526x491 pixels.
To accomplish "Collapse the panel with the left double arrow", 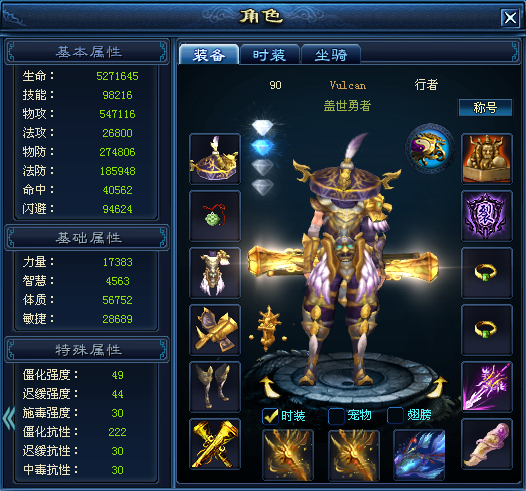I will (8, 418).
